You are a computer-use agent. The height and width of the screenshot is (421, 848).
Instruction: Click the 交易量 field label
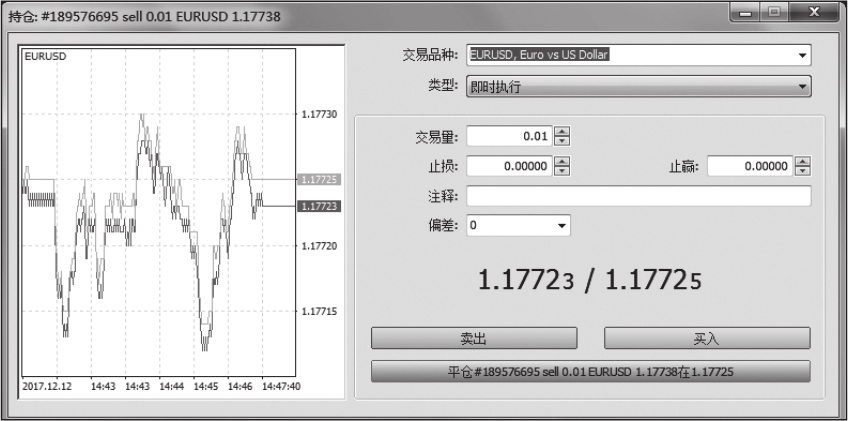(436, 137)
